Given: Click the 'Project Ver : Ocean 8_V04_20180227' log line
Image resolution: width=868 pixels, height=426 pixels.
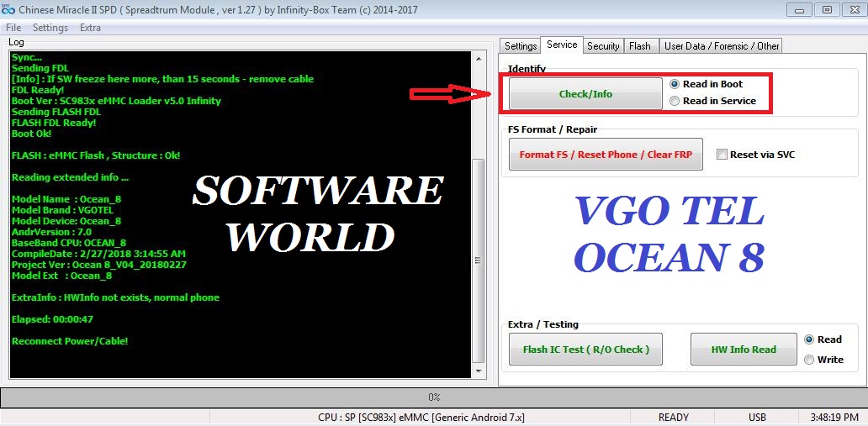Looking at the screenshot, I should click(x=99, y=265).
